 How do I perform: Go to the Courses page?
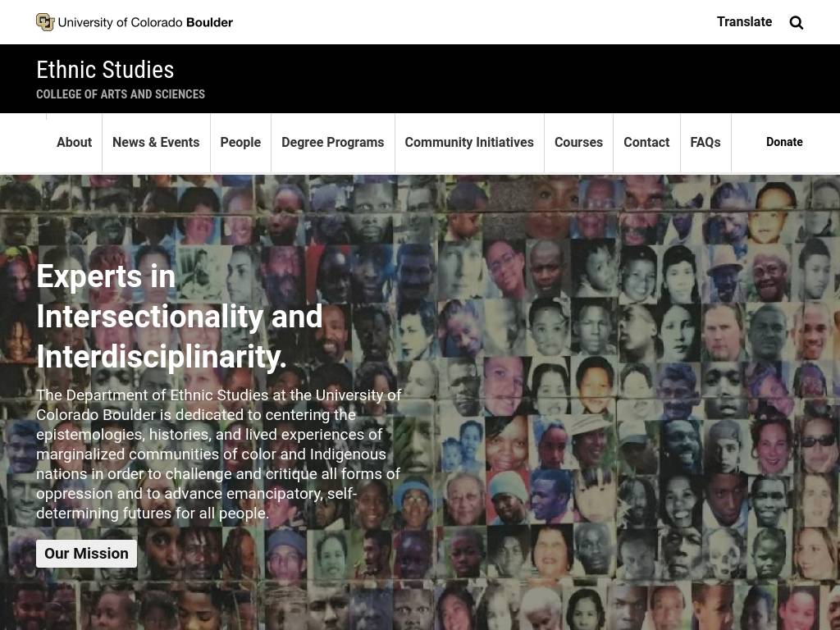[x=578, y=143]
